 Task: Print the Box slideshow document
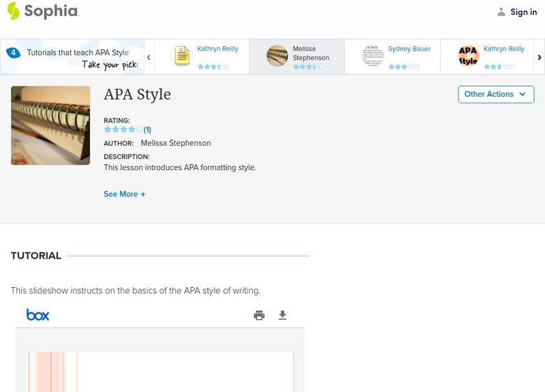click(x=259, y=315)
